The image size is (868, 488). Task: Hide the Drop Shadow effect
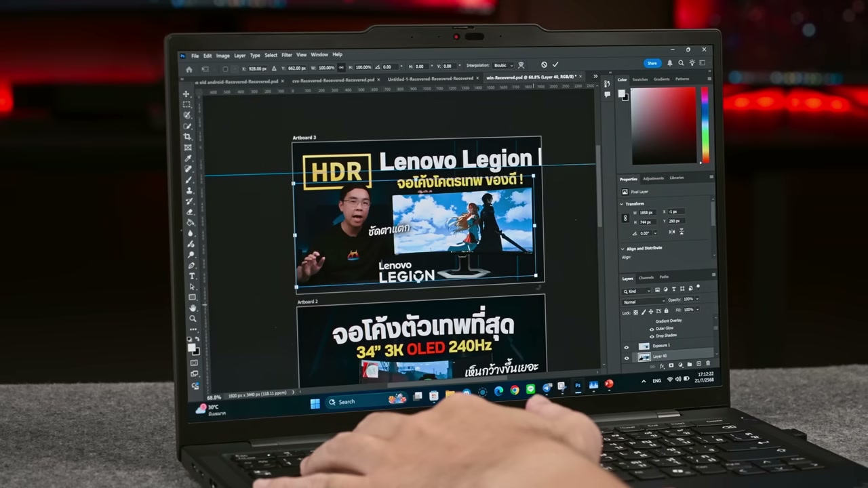652,335
